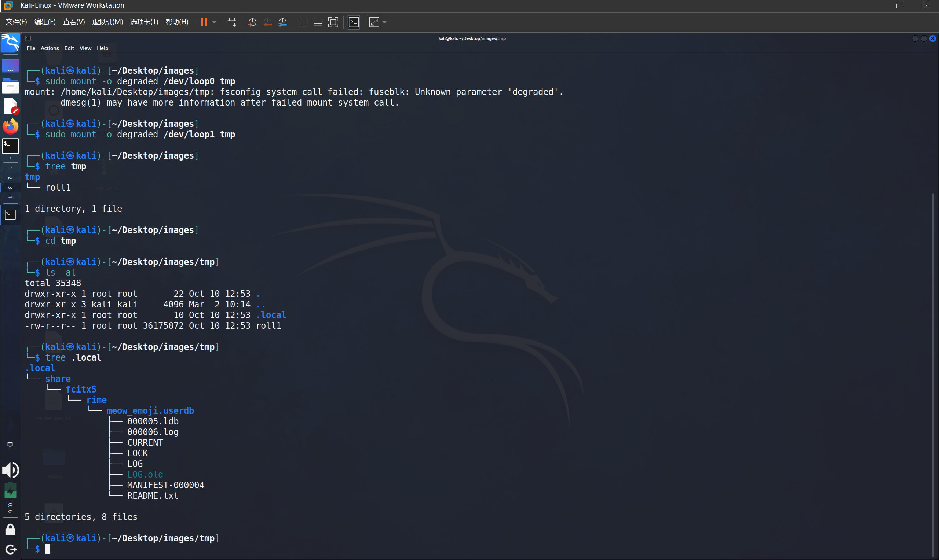This screenshot has width=939, height=560.
Task: Enter full screen mode
Action: (333, 22)
